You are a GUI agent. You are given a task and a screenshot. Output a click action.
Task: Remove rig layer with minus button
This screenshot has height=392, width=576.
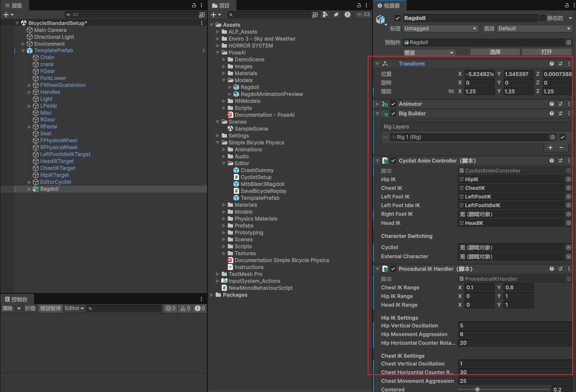pos(561,148)
